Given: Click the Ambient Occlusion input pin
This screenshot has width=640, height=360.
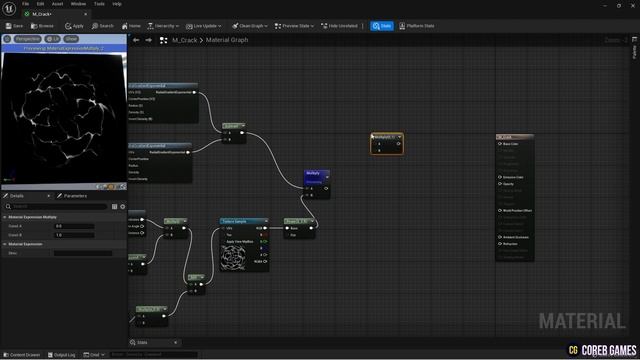Looking at the screenshot, I should [x=500, y=237].
